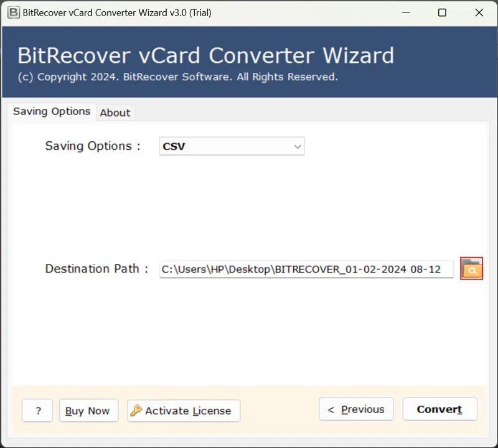The height and width of the screenshot is (448, 498).
Task: Click the Copyright 2024 BitRecover Software text
Action: pyautogui.click(x=178, y=77)
